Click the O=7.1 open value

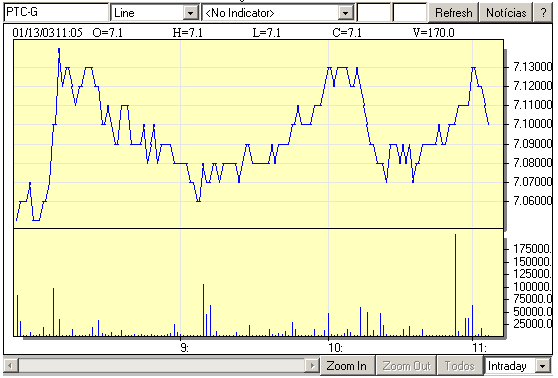tap(107, 33)
